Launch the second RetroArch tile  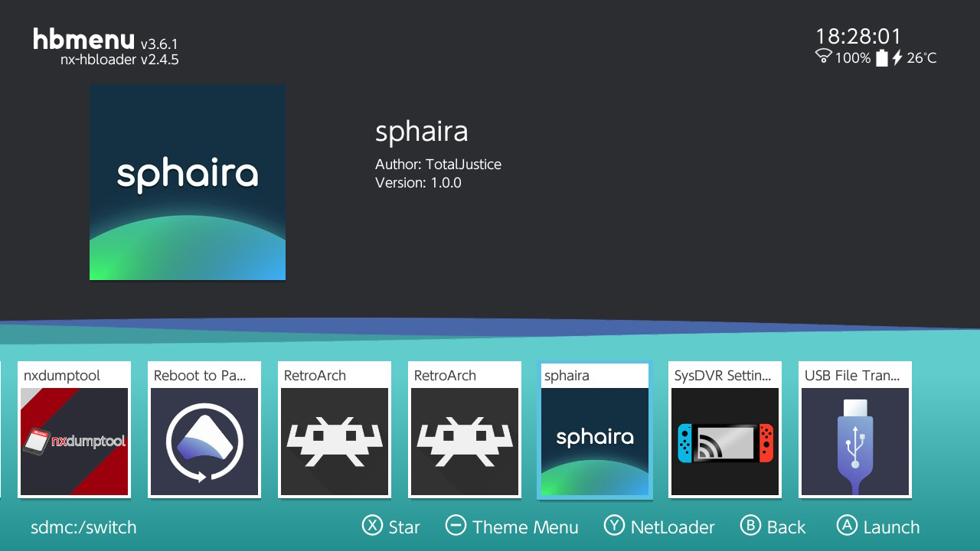[465, 429]
